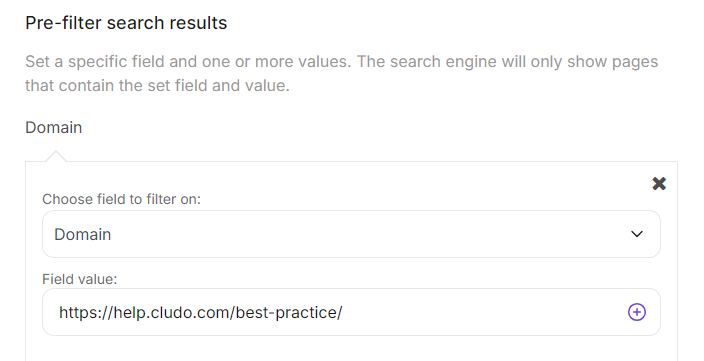Select the Domain filter label above the panel
Viewport: 704px width, 361px height.
[53, 128]
